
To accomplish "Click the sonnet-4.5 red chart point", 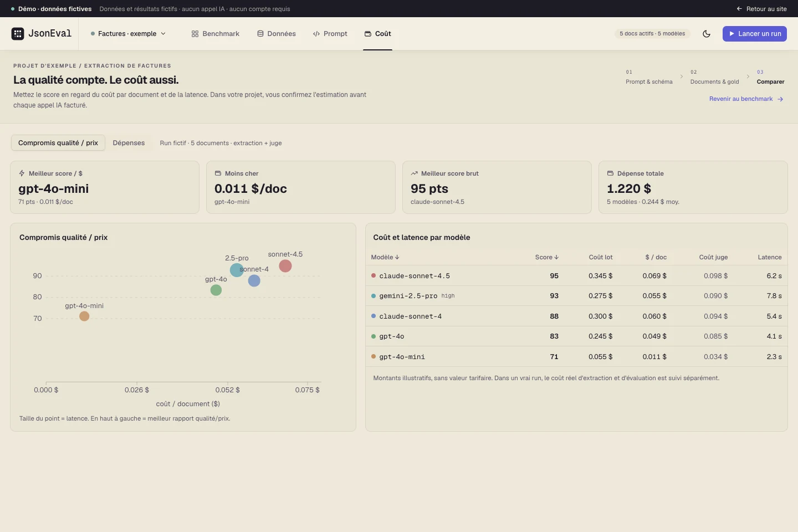I will (x=285, y=266).
